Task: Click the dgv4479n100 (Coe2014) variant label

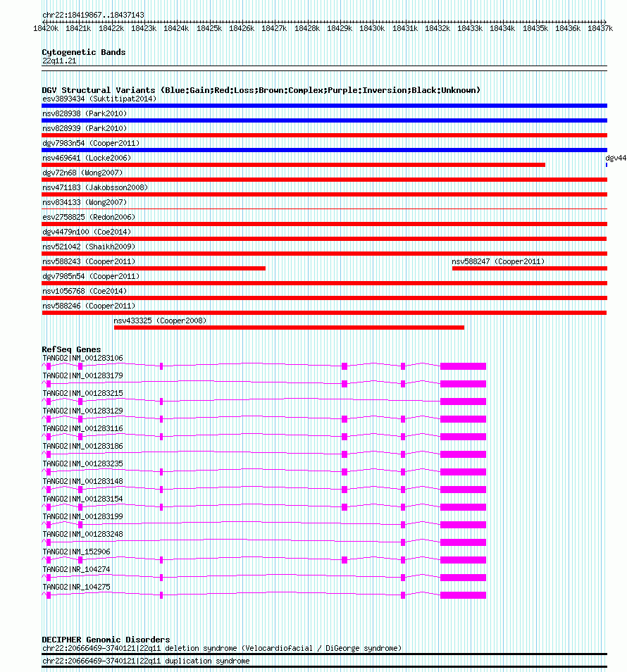Action: 87,232
